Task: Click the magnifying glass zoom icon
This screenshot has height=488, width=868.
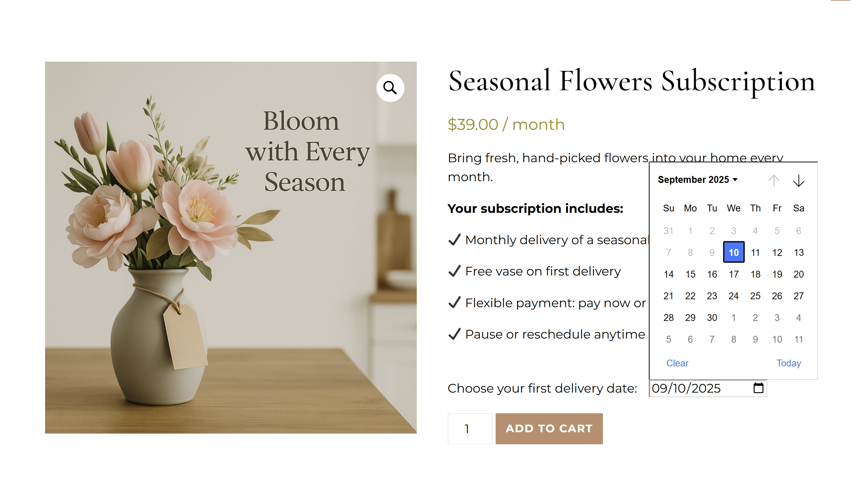Action: [x=390, y=88]
